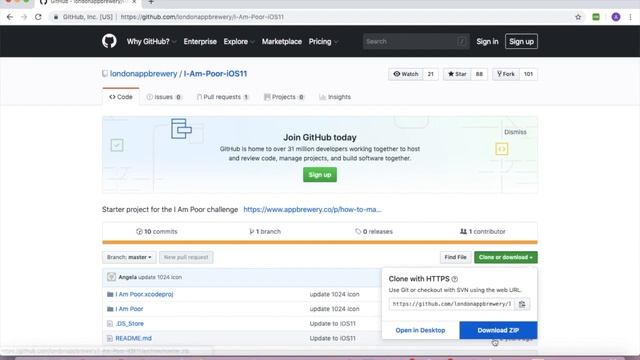Click Download ZIP
Screen dimensions: 640x360
click(x=498, y=330)
